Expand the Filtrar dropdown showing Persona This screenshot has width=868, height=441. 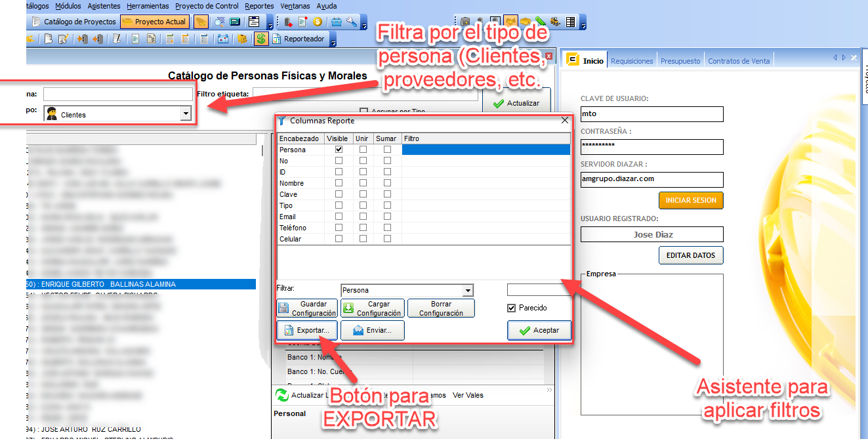(468, 290)
